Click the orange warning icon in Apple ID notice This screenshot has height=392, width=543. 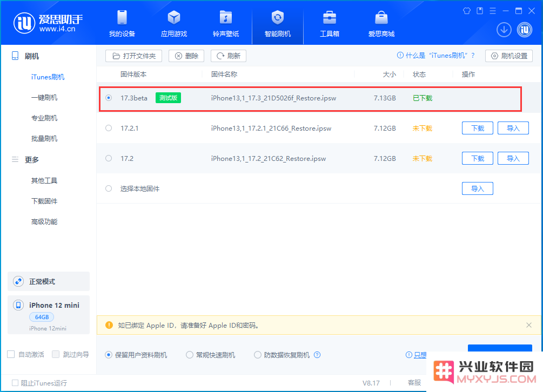[x=109, y=325]
